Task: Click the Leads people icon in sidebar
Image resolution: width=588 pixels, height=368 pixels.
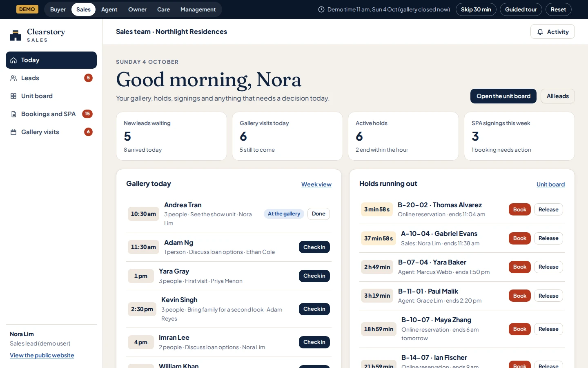Action: [13, 78]
